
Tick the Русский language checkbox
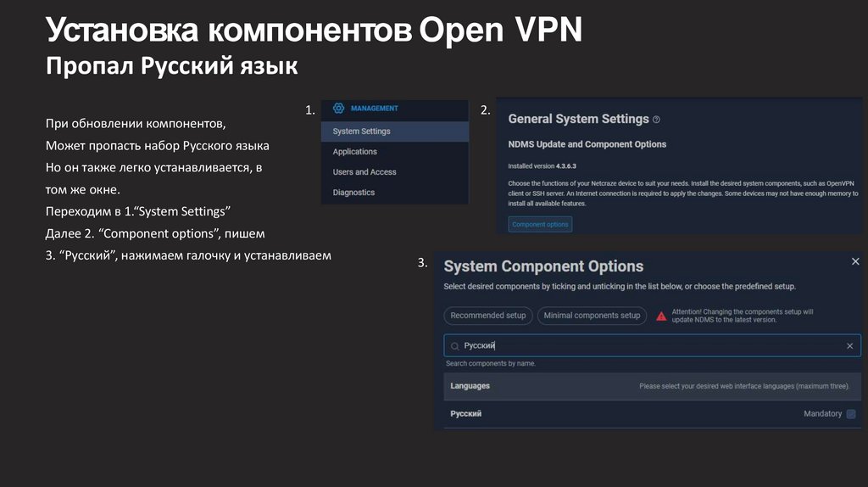851,414
